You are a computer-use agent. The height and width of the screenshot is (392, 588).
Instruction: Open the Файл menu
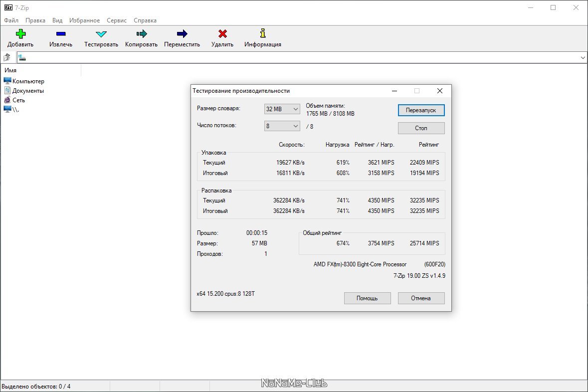11,20
